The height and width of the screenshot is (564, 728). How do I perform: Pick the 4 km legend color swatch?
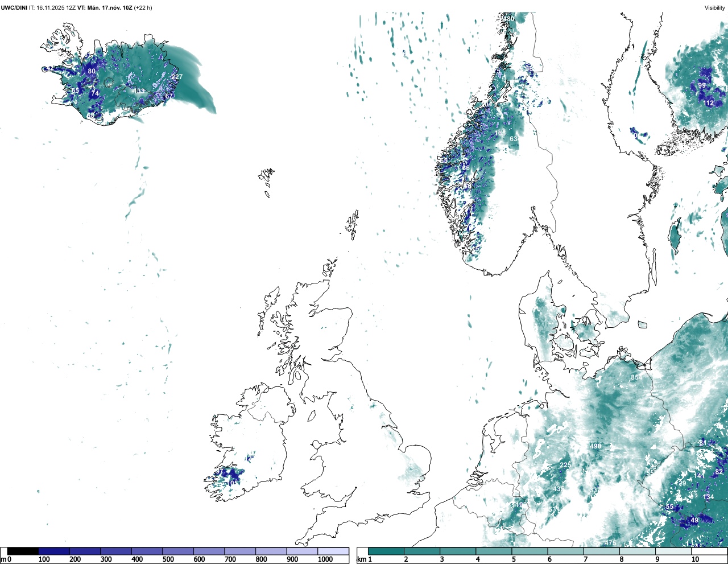coord(494,551)
